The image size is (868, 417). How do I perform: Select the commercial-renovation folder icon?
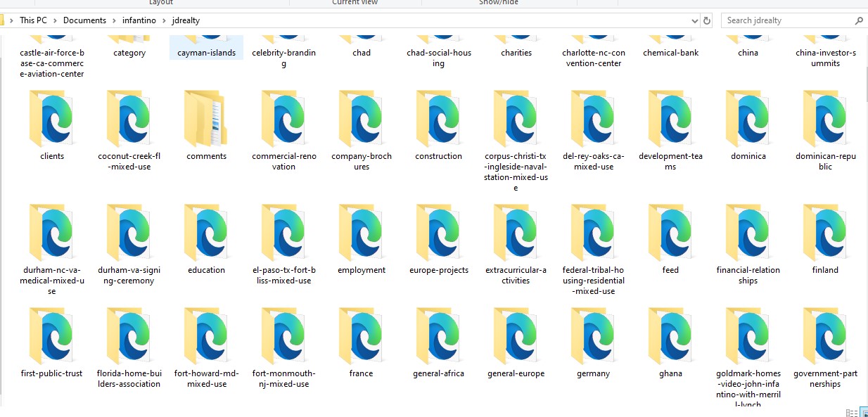coord(283,118)
